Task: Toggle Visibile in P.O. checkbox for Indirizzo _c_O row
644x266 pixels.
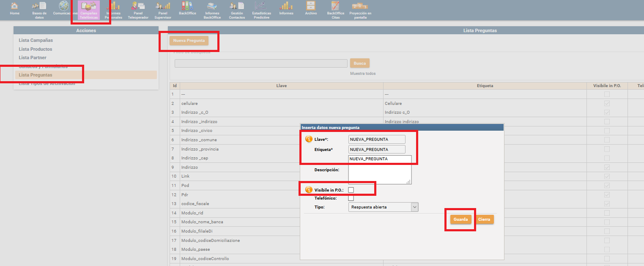Action: pyautogui.click(x=607, y=112)
